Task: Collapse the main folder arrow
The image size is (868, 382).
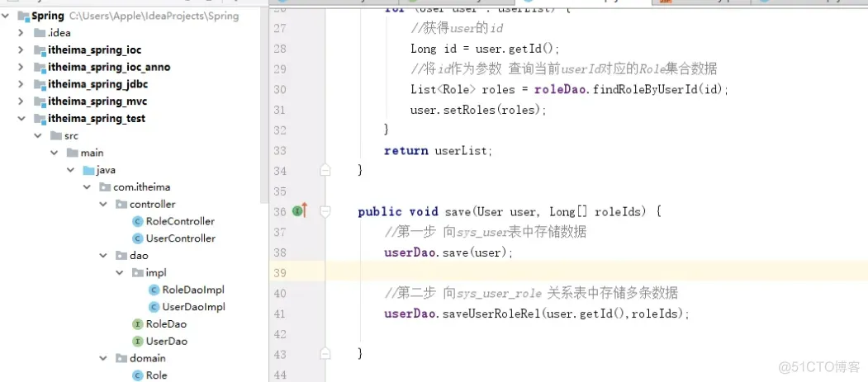Action: pos(55,153)
